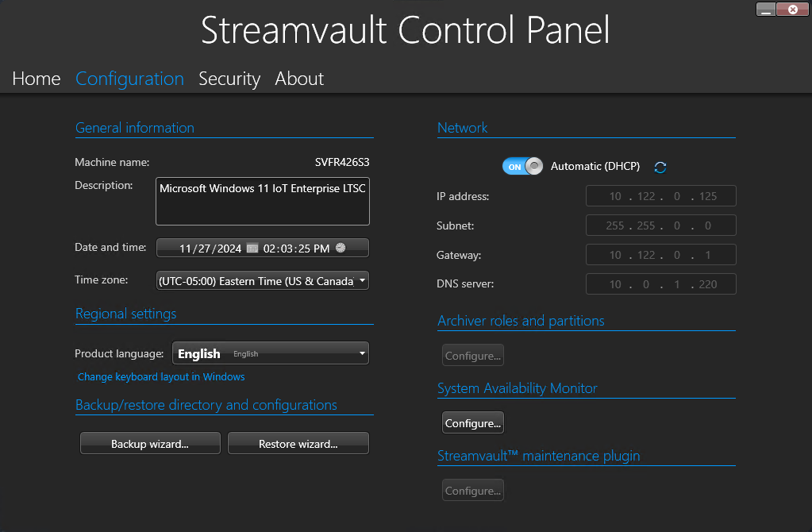Viewport: 812px width, 532px height.
Task: Launch the Backup wizard
Action: pyautogui.click(x=149, y=443)
